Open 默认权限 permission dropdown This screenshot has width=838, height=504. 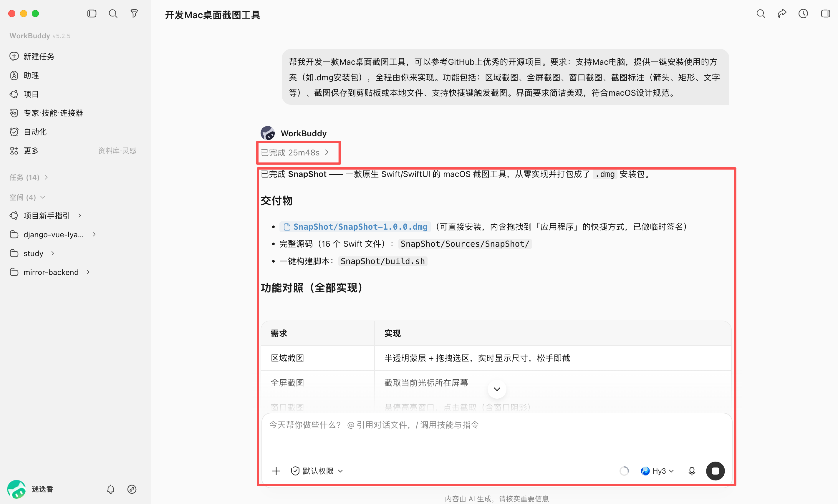tap(317, 471)
